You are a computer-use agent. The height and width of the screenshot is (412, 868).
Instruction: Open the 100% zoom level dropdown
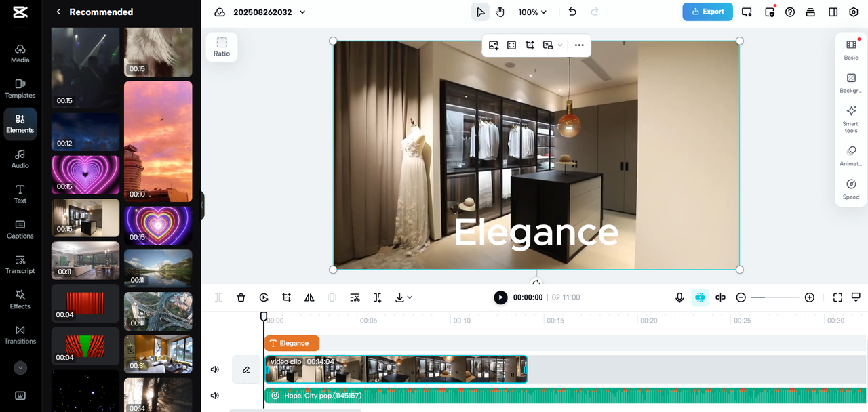click(x=533, y=12)
